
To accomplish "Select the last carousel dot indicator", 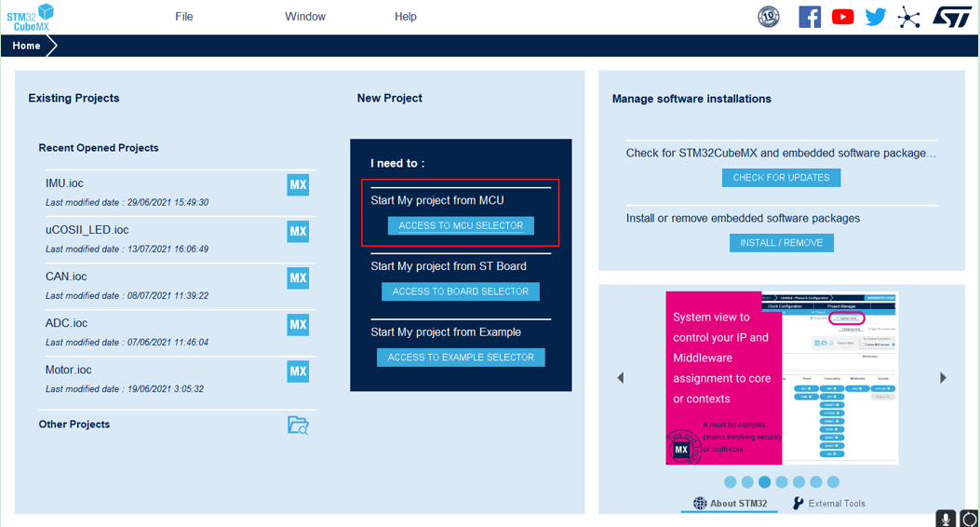I will pyautogui.click(x=833, y=482).
